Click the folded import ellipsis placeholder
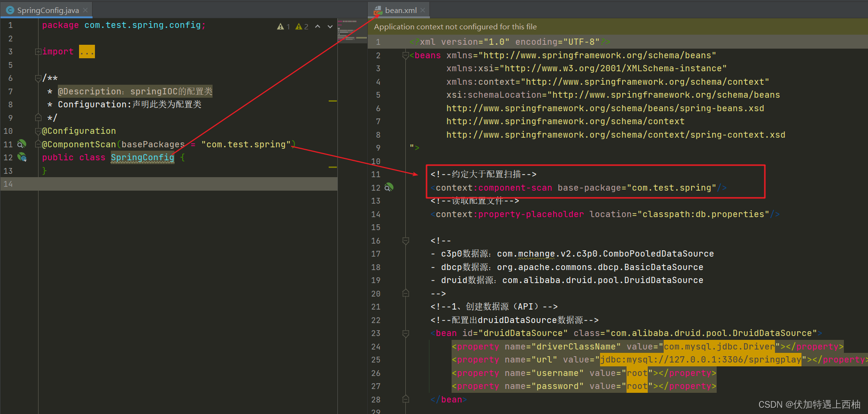868x414 pixels. [x=87, y=52]
